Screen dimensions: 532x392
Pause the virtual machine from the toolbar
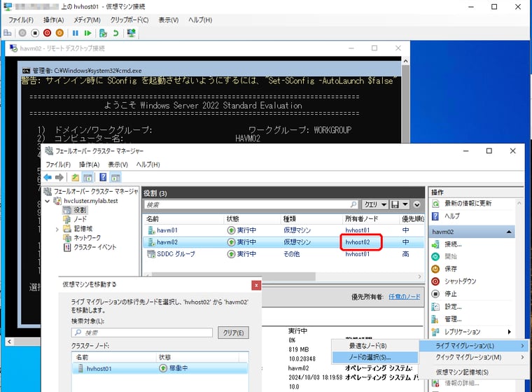tap(76, 33)
